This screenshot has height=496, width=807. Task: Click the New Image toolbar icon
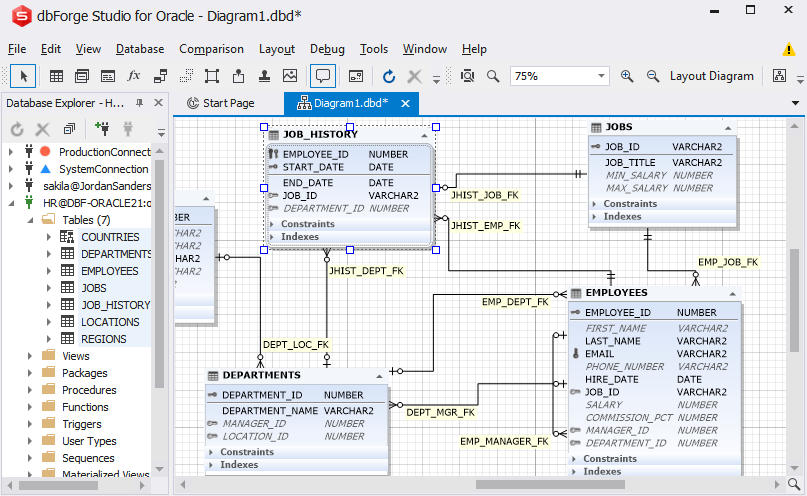(x=290, y=76)
